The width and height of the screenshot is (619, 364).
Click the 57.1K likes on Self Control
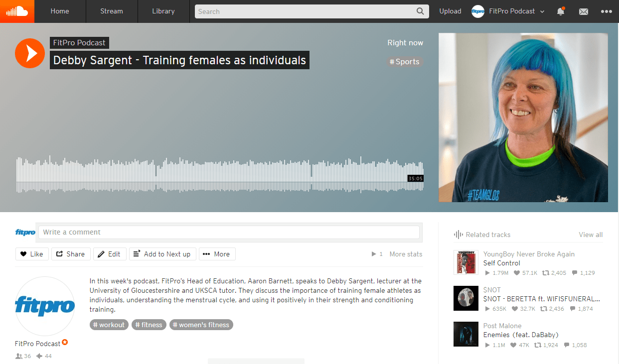pos(526,273)
